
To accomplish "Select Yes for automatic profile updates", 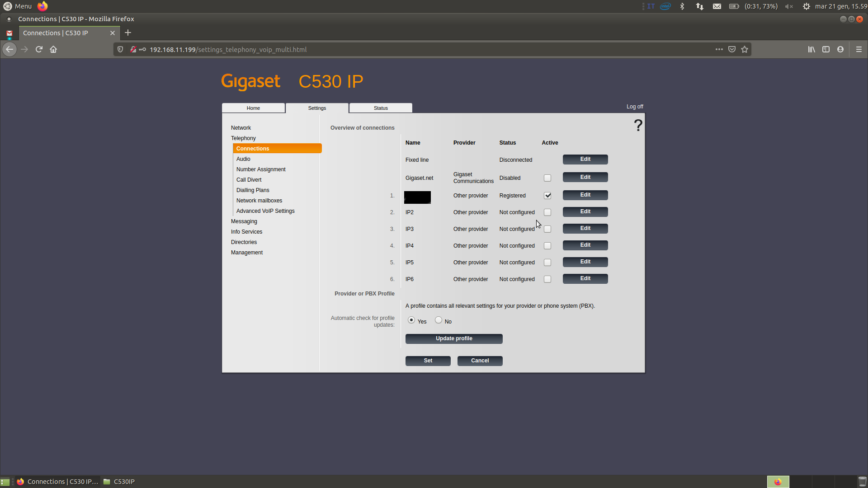I will (x=411, y=320).
